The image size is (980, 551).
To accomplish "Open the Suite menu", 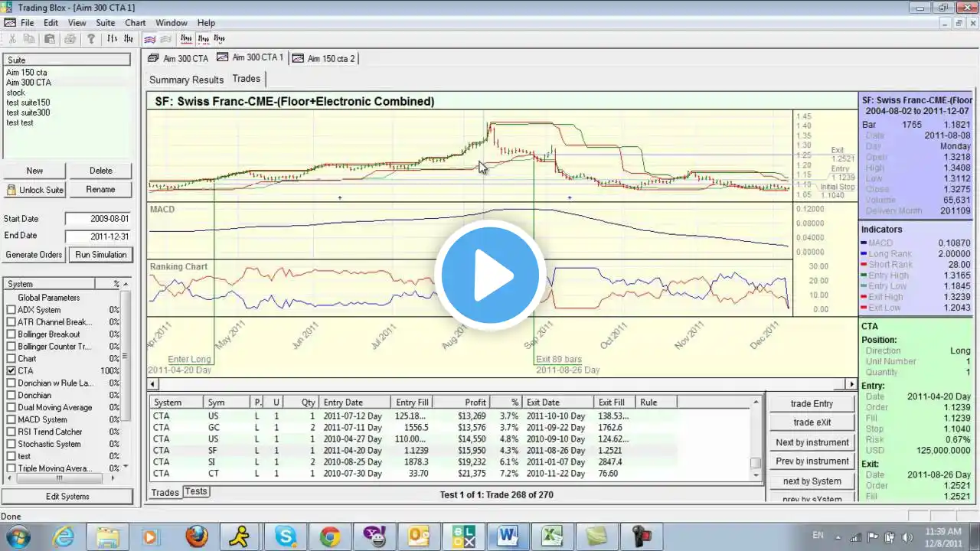I will (106, 23).
